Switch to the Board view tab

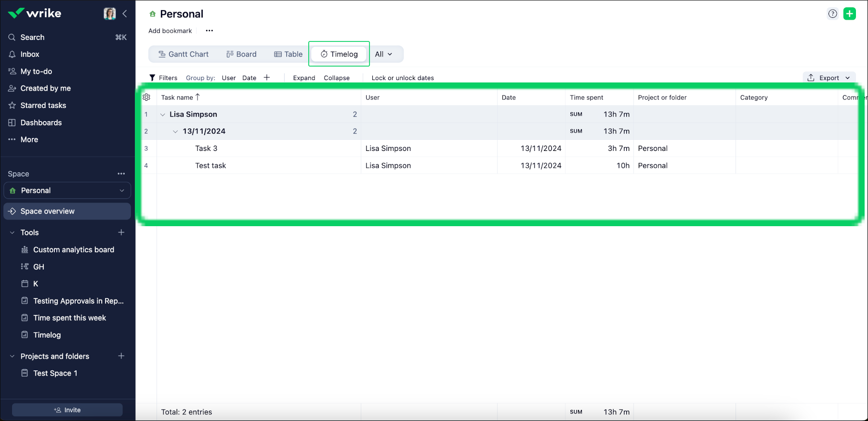click(241, 54)
